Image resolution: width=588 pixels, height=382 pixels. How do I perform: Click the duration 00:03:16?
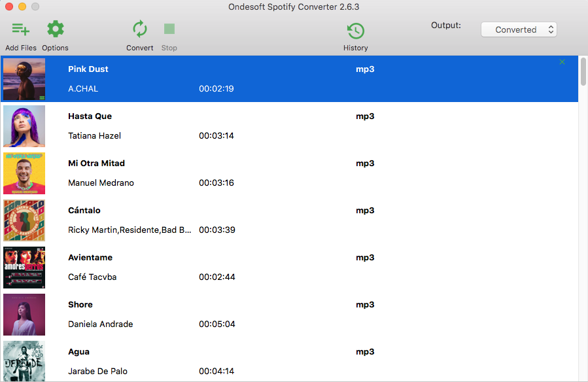[x=216, y=183]
